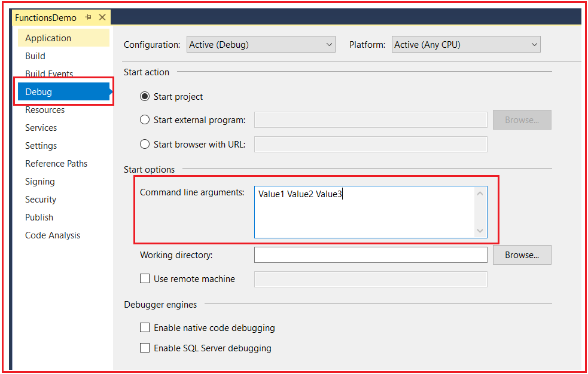Image resolution: width=588 pixels, height=374 pixels.
Task: Click Browse next to Start external program
Action: 521,119
